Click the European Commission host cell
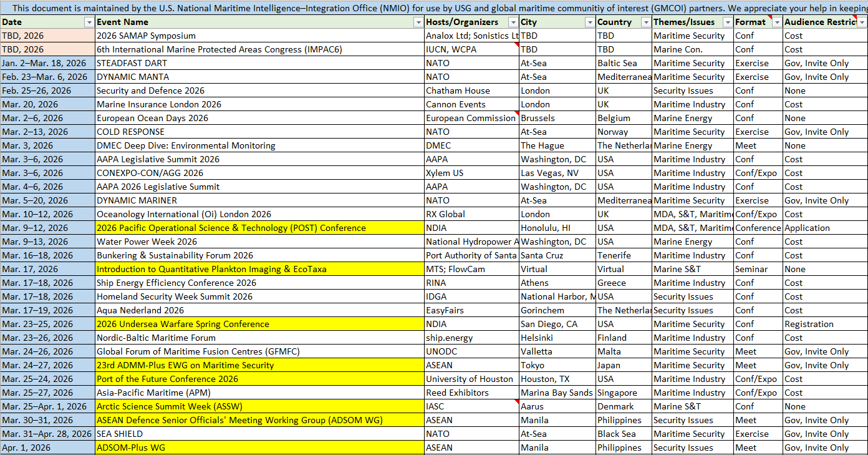Viewport: 868px width, 455px height. click(x=471, y=118)
